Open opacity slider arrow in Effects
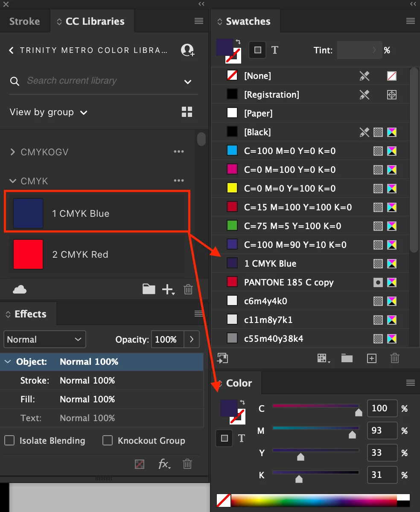 point(192,340)
